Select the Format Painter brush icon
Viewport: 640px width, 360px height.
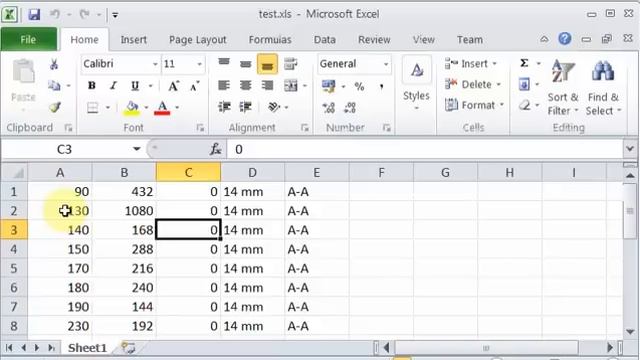[x=55, y=107]
